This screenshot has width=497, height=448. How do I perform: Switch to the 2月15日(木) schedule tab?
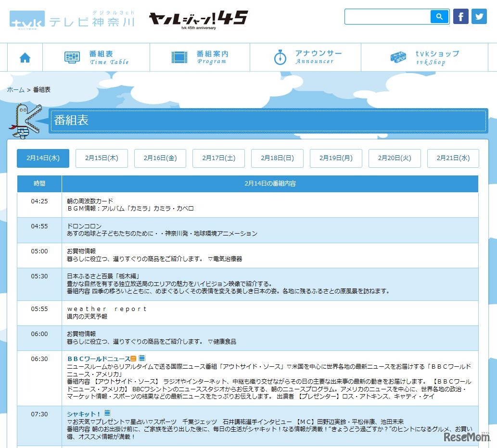(101, 158)
